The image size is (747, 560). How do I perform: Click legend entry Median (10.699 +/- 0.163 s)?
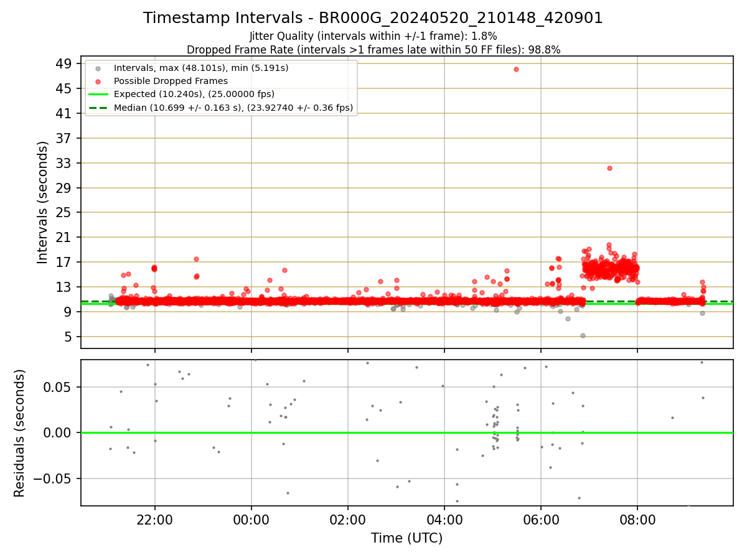[233, 108]
